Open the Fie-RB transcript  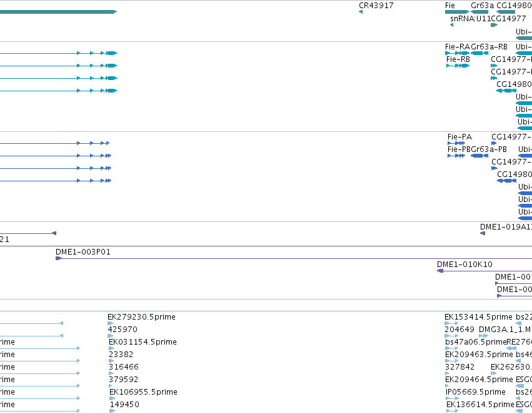coord(458,66)
